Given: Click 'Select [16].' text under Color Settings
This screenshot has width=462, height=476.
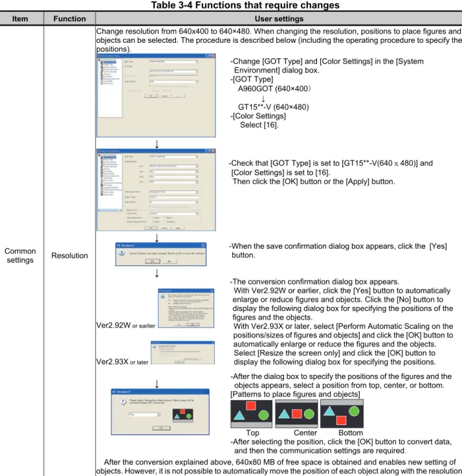Looking at the screenshot, I should (x=259, y=125).
